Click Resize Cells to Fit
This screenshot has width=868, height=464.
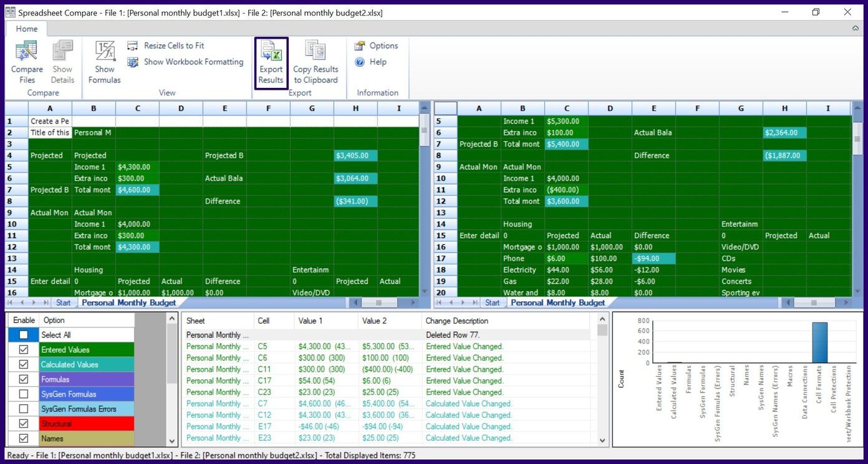click(x=173, y=46)
